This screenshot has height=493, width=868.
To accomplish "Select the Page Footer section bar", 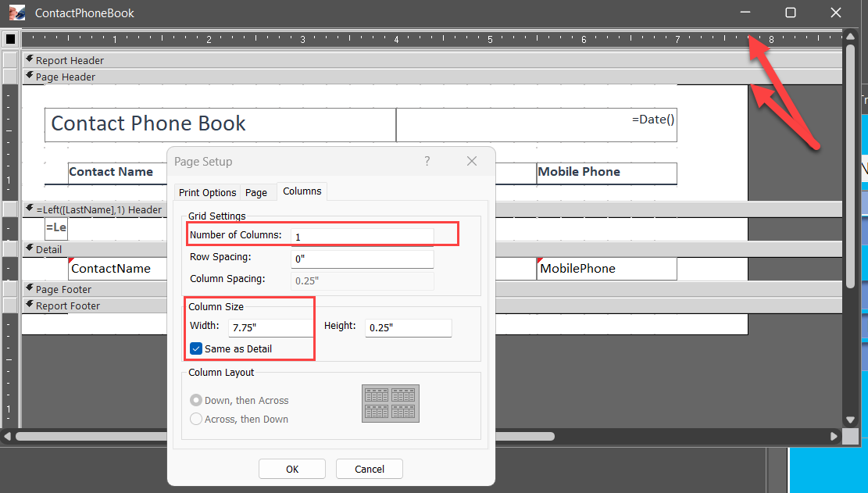I will click(94, 289).
